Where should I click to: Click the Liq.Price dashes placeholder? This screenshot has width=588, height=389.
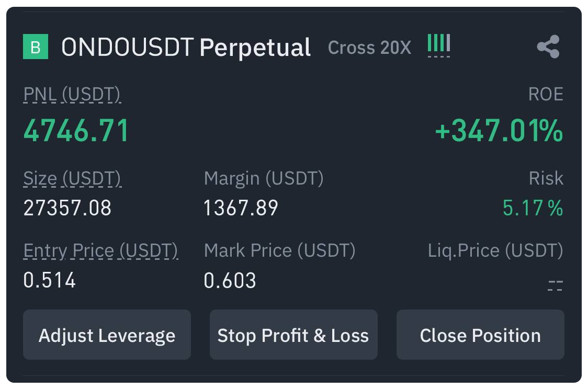[556, 285]
